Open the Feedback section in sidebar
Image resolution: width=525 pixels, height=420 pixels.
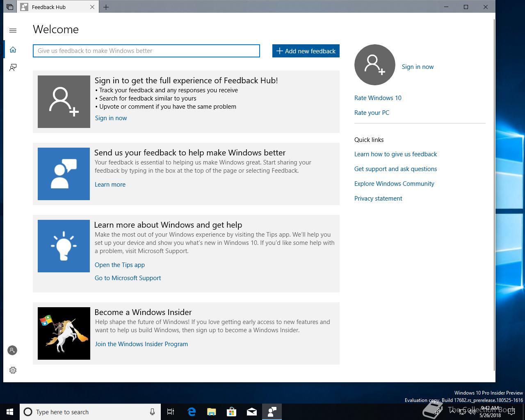tap(13, 67)
